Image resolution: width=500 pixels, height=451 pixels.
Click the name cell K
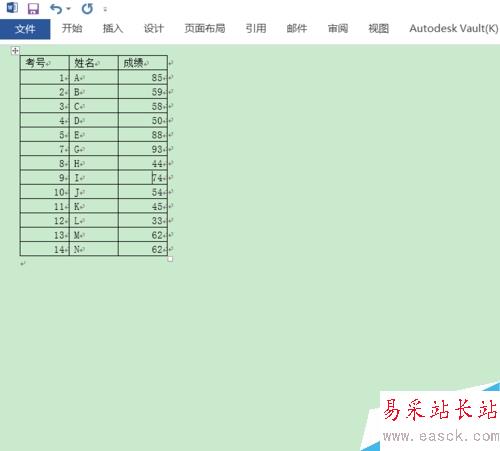pyautogui.click(x=94, y=206)
